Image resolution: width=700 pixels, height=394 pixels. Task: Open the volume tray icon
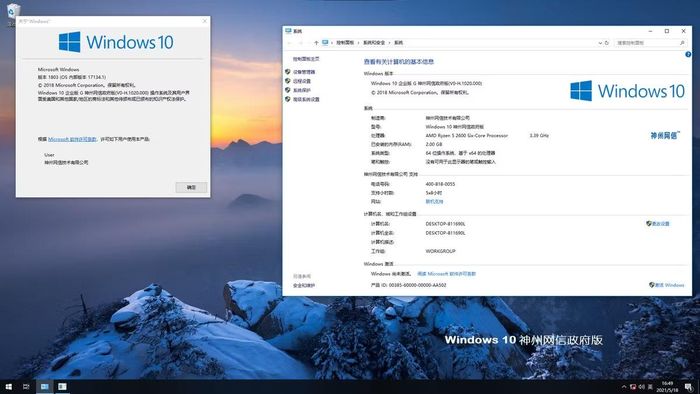pyautogui.click(x=642, y=386)
